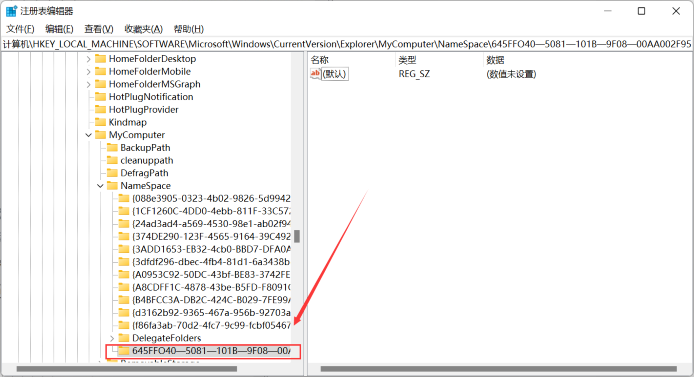Select the HotPlugNotification key label
This screenshot has height=377, width=694.
click(x=151, y=97)
